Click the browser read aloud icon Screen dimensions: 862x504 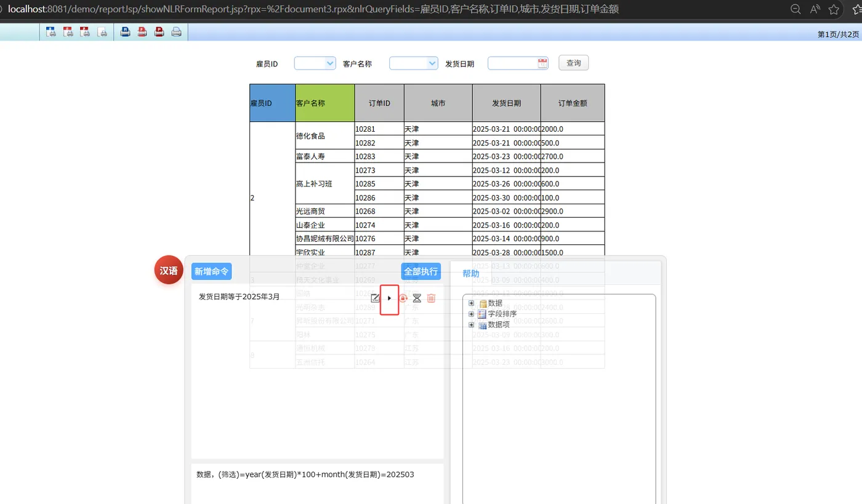tap(815, 9)
